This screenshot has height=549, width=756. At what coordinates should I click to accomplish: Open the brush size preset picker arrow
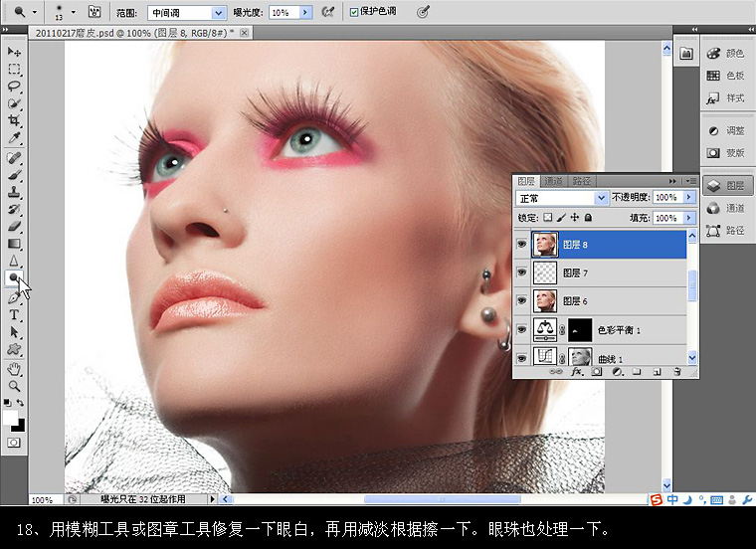(x=73, y=12)
